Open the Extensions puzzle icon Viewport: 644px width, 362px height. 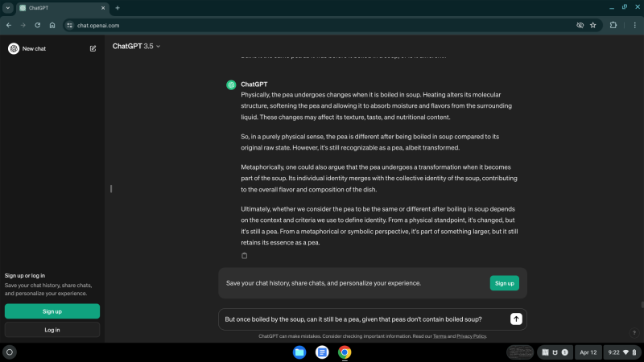tap(613, 25)
